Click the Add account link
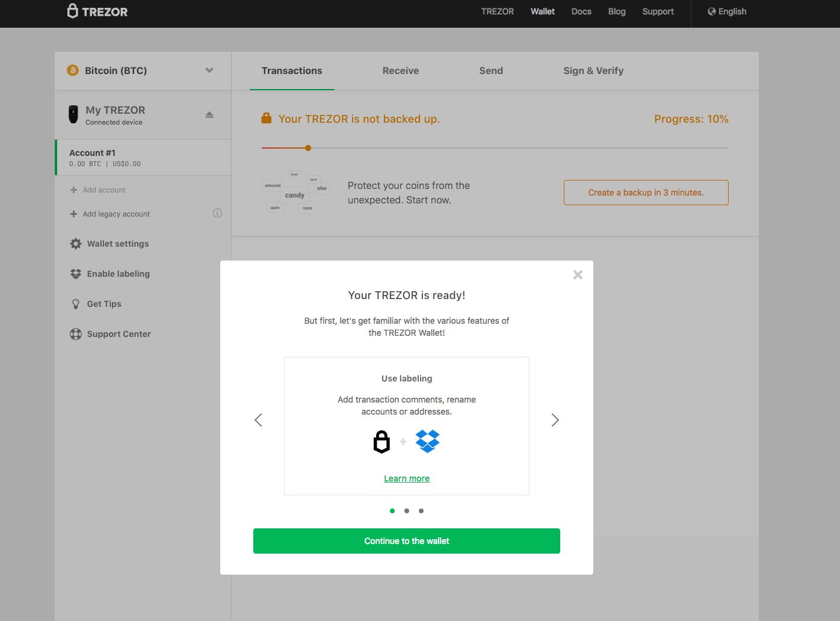 coord(104,190)
